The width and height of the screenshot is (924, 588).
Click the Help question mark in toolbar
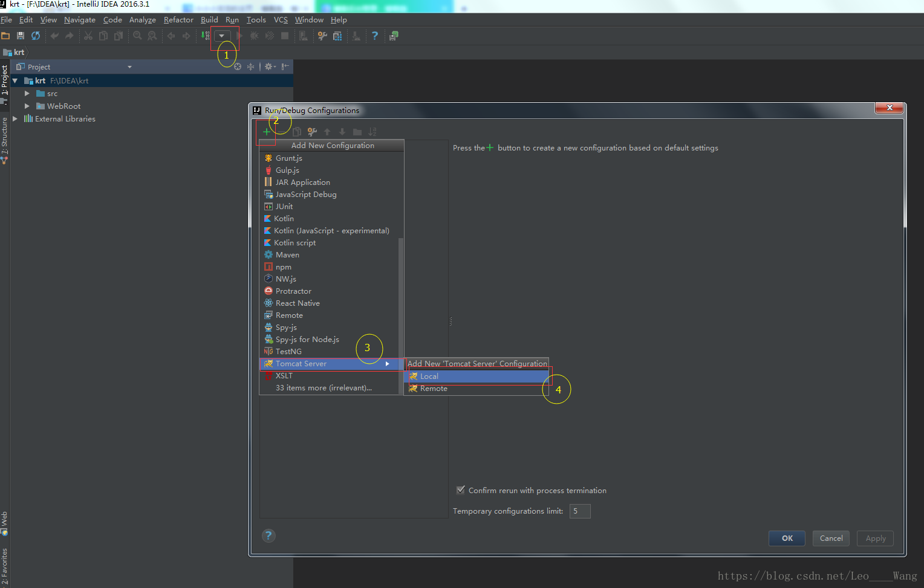click(x=375, y=36)
